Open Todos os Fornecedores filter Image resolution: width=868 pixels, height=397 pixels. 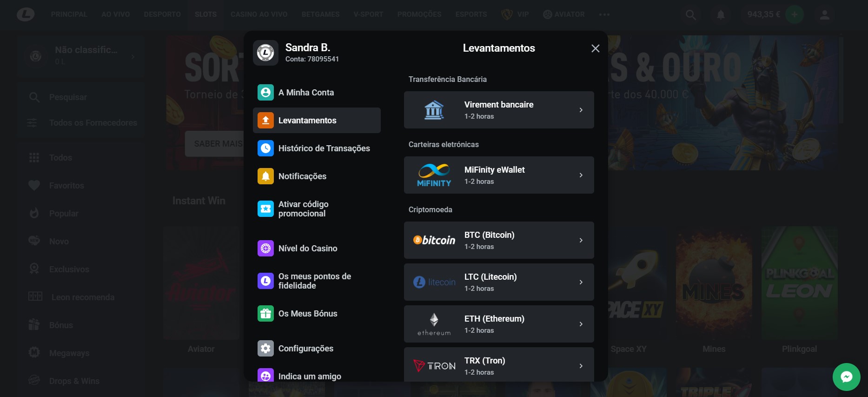81,123
